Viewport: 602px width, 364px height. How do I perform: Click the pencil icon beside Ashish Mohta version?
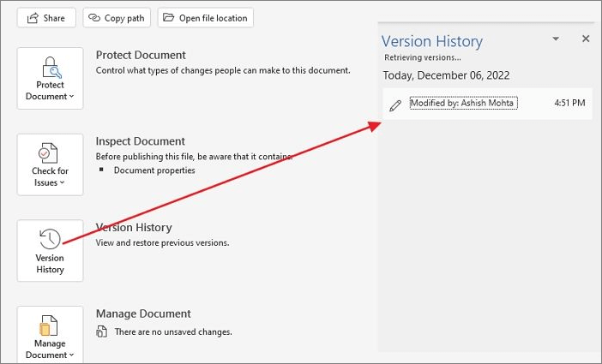[x=395, y=104]
